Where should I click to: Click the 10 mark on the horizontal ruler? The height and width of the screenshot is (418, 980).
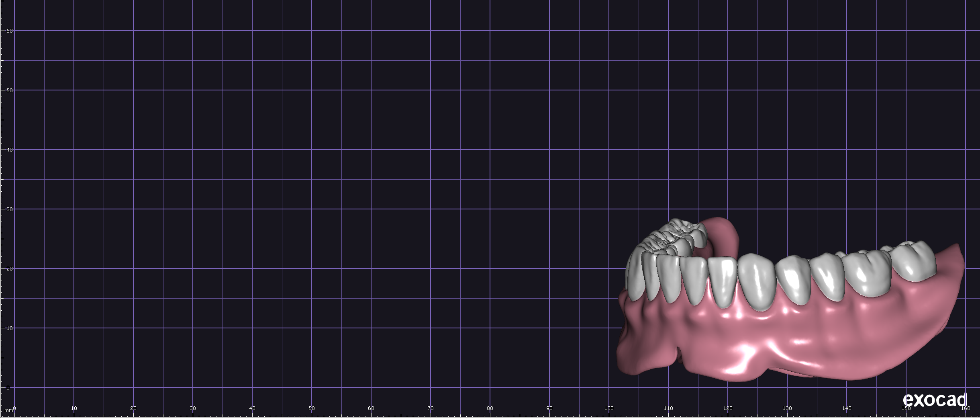click(74, 408)
